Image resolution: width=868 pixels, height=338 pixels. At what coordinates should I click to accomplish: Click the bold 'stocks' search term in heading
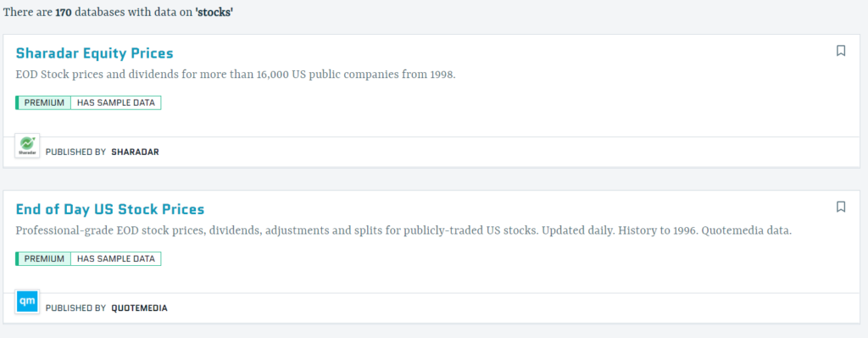(x=214, y=12)
